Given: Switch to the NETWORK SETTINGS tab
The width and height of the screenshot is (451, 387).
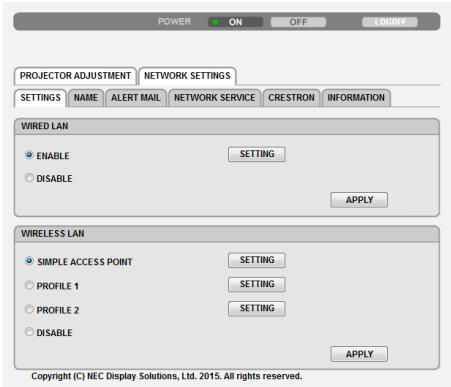Looking at the screenshot, I should (x=187, y=76).
